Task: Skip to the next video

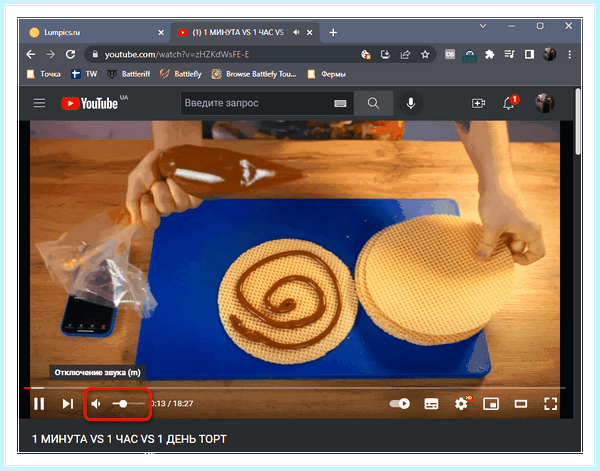Action: [x=68, y=404]
